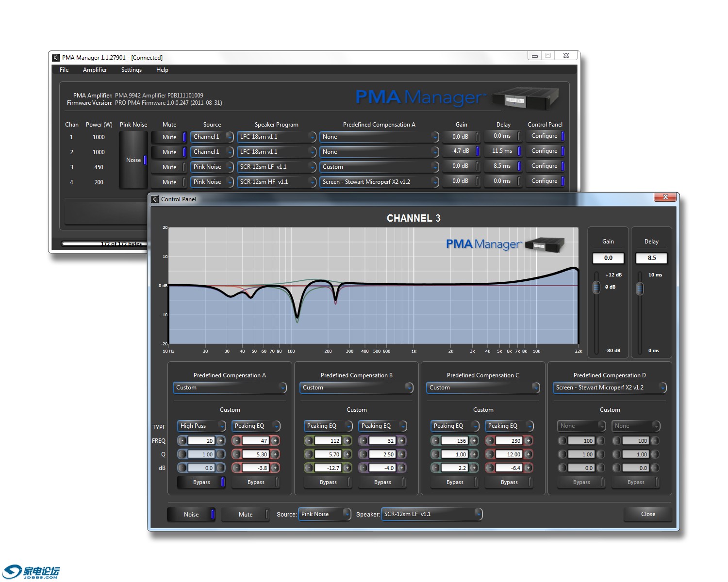Toggle Noise in Control Panel footer

(x=191, y=515)
